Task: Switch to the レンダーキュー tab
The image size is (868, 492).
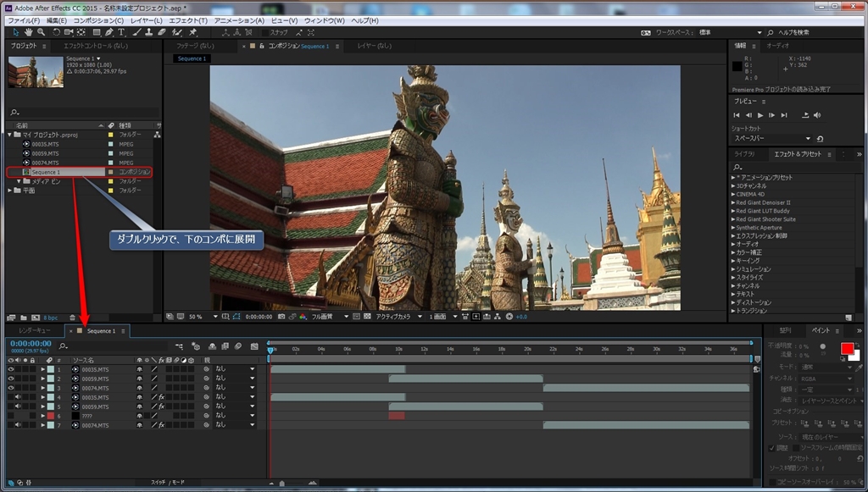Action: 35,330
